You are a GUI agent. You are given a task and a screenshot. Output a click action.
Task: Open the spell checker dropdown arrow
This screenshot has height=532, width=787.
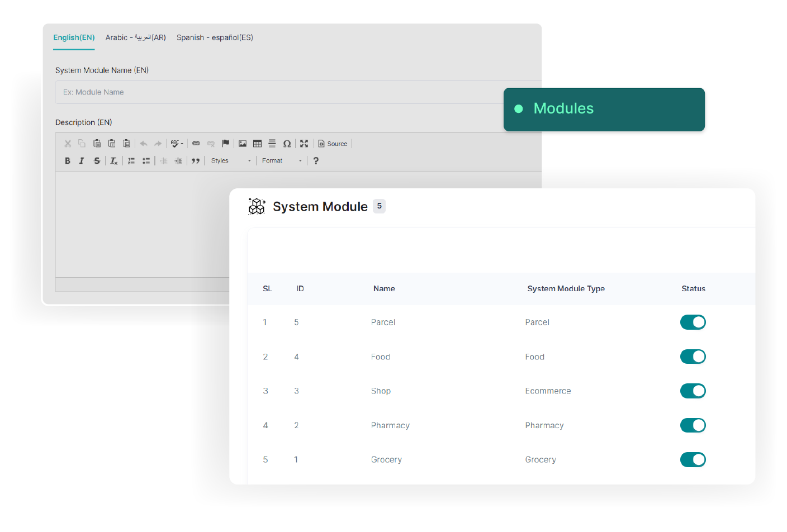(x=182, y=144)
